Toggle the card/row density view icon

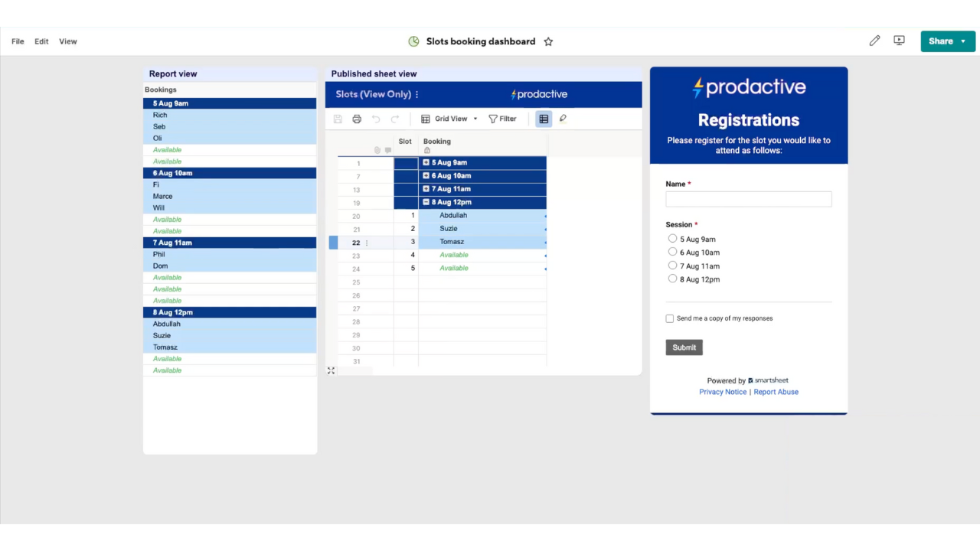(x=544, y=119)
